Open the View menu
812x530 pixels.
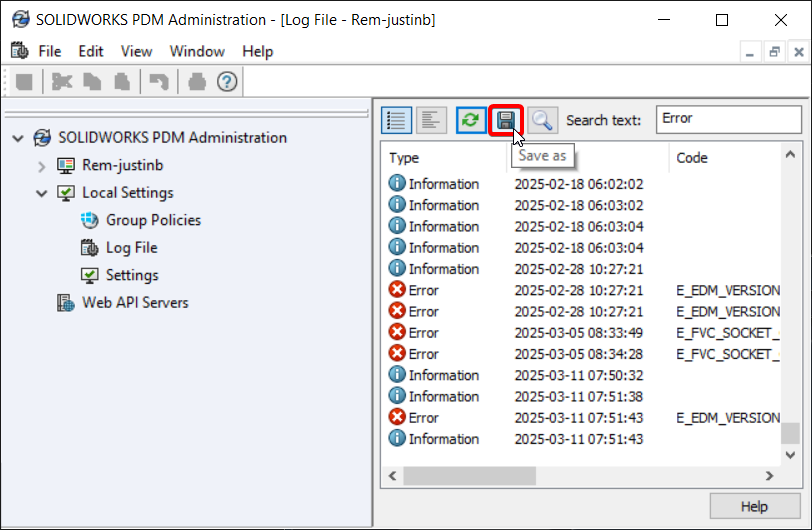click(136, 51)
